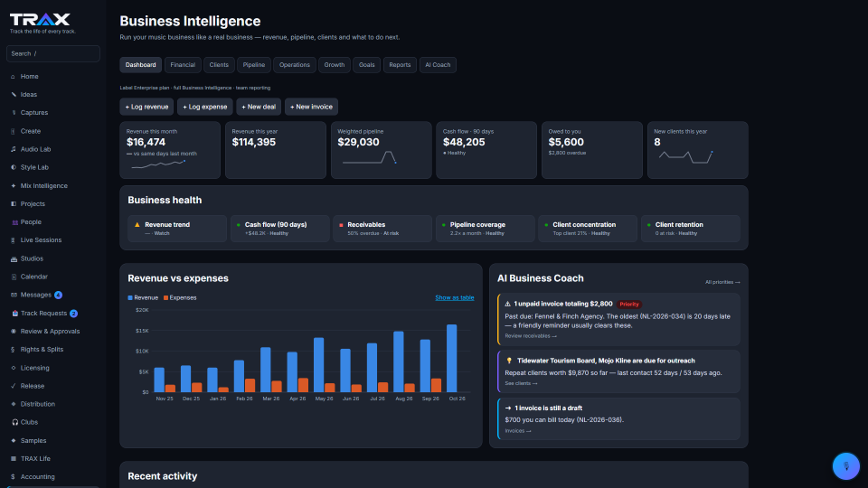Open Samples via its icon
Image resolution: width=868 pixels, height=488 pixels.
[x=14, y=440]
